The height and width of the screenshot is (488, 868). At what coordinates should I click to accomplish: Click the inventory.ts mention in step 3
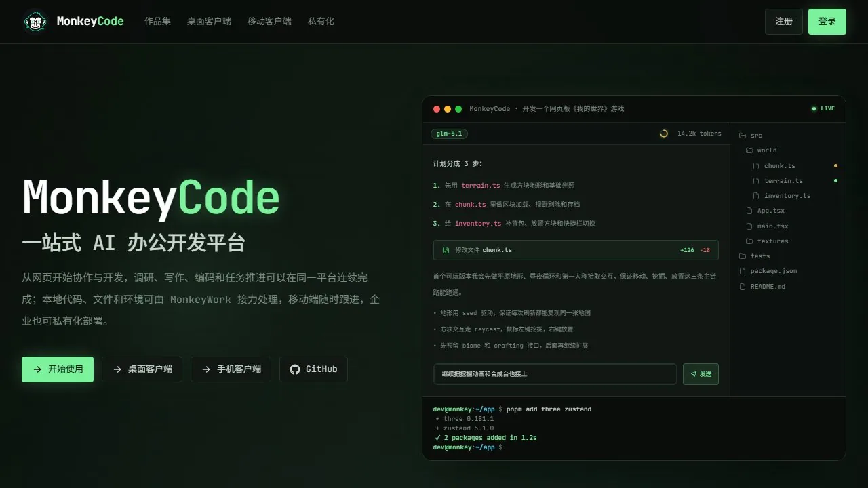pyautogui.click(x=478, y=224)
